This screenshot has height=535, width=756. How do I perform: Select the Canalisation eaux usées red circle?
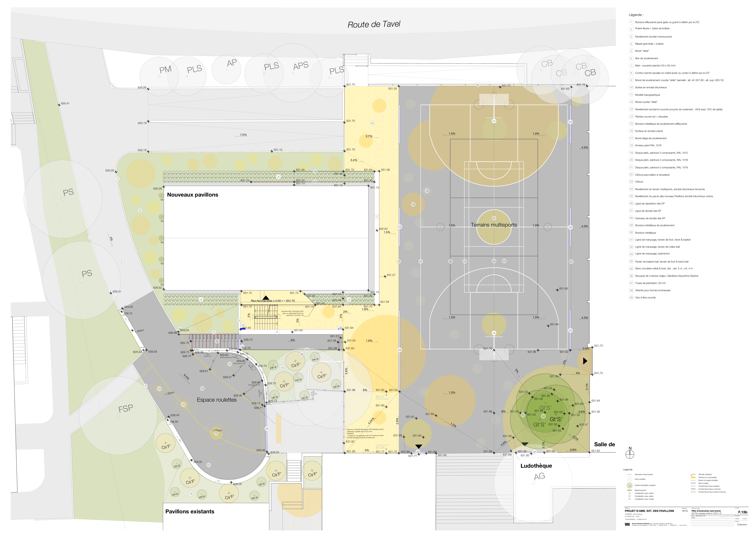(630, 496)
